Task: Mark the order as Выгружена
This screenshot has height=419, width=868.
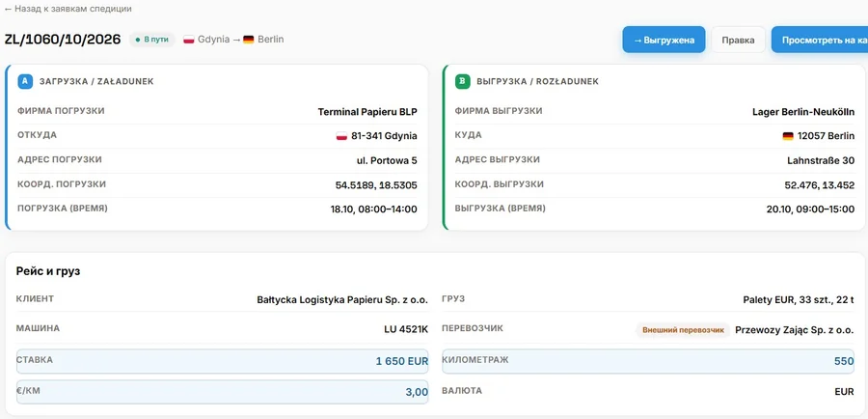Action: coord(664,40)
